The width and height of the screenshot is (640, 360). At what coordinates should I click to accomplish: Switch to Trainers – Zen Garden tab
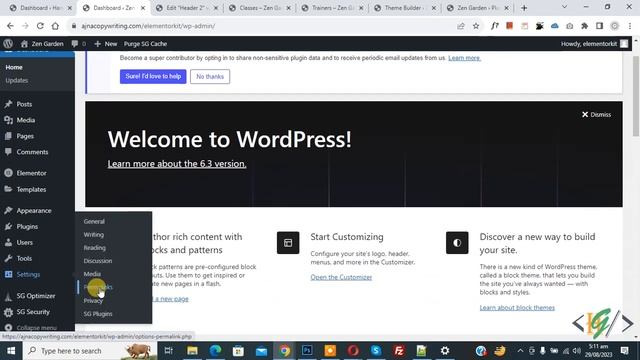[332, 8]
